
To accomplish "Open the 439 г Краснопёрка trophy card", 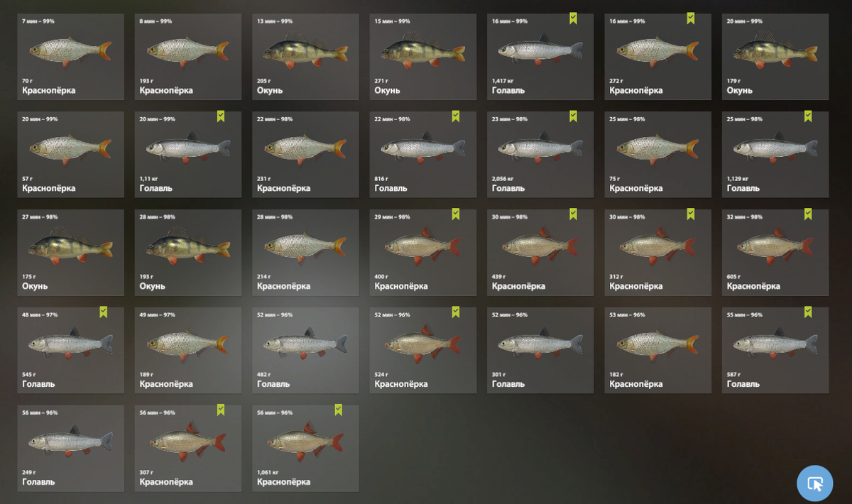I will click(540, 253).
